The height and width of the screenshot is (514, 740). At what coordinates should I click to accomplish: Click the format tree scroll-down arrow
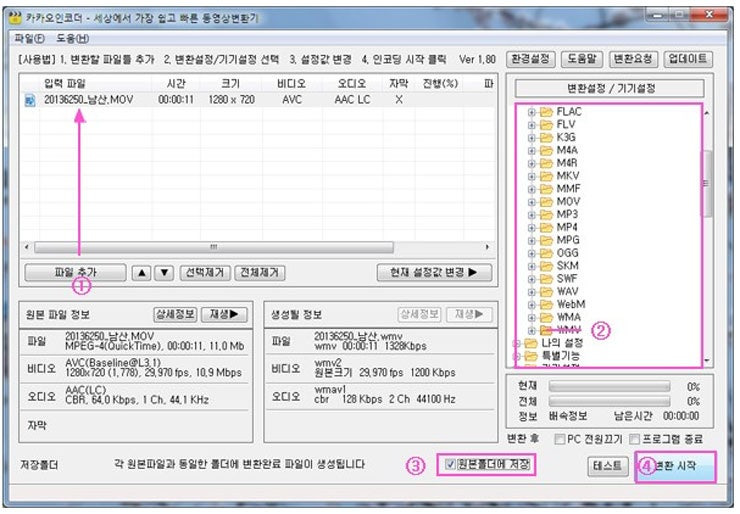coord(707,361)
